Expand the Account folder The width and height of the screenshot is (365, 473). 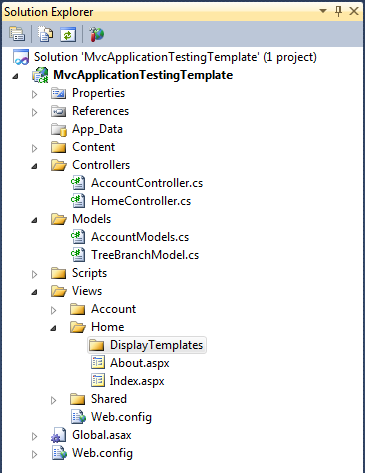tap(53, 310)
